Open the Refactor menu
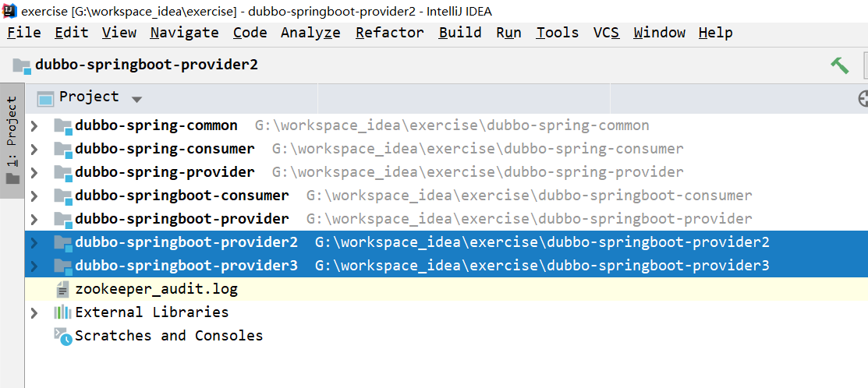The width and height of the screenshot is (868, 388). click(x=390, y=34)
